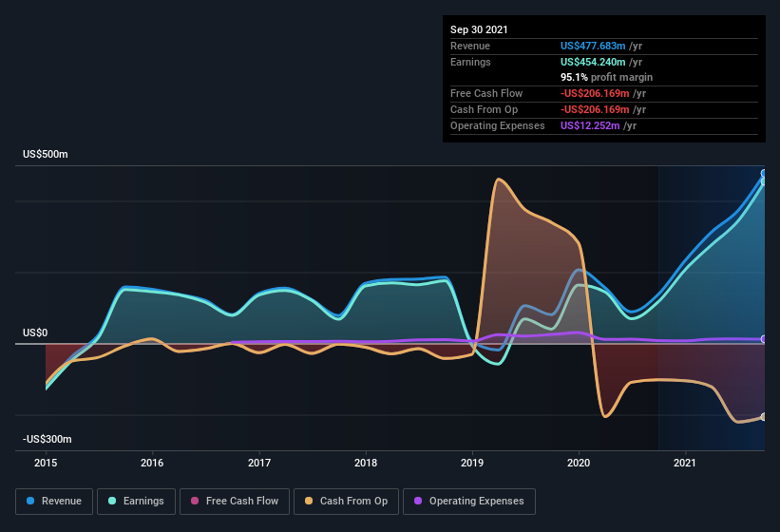Screen dimensions: 780x532
Task: Click the blue Revenue legend dot
Action: click(30, 501)
